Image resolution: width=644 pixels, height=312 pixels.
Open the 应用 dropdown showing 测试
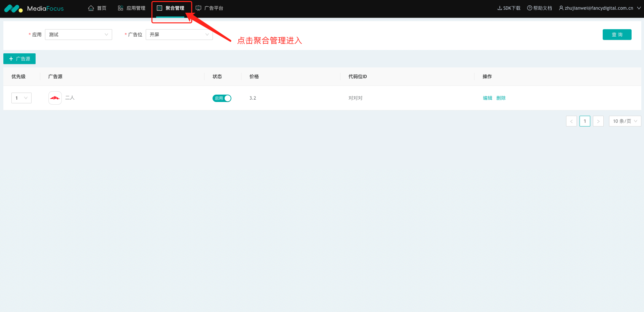78,35
